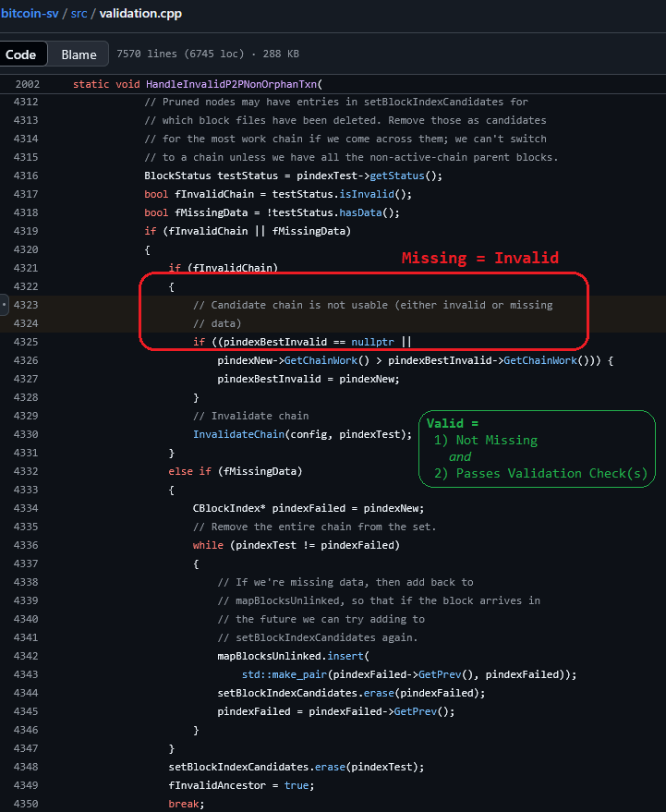Jump to sticky function header line 2002
The height and width of the screenshot is (812, 666).
click(26, 84)
